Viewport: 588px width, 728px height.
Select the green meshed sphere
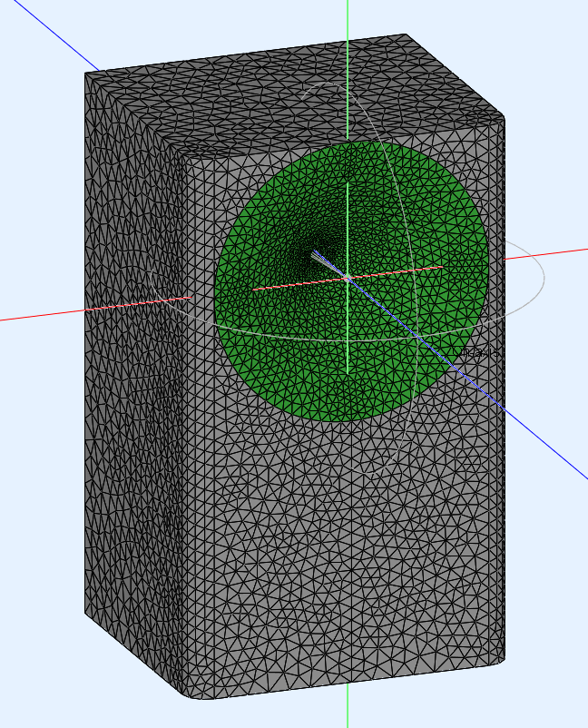coord(272,354)
